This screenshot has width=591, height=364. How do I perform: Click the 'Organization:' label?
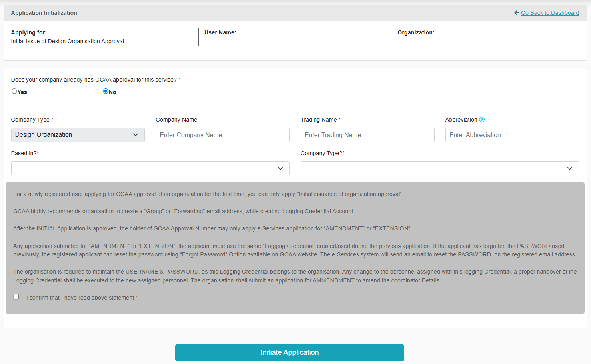pos(416,32)
